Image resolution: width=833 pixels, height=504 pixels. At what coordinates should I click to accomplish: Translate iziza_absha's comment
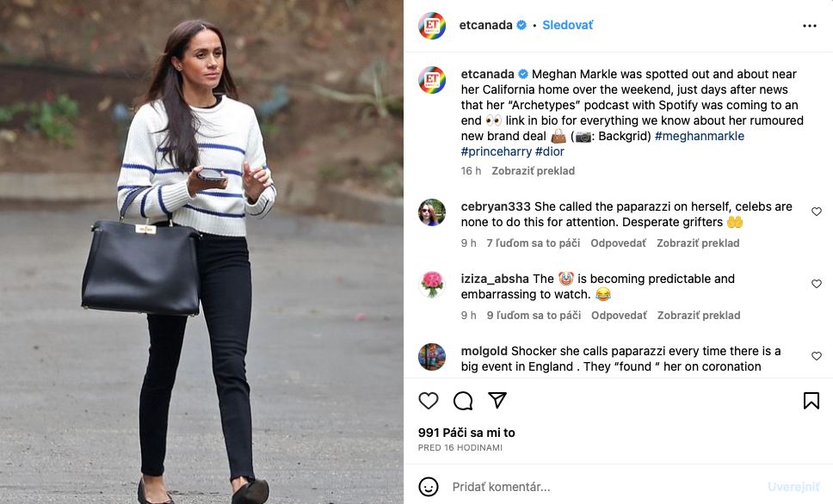699,316
